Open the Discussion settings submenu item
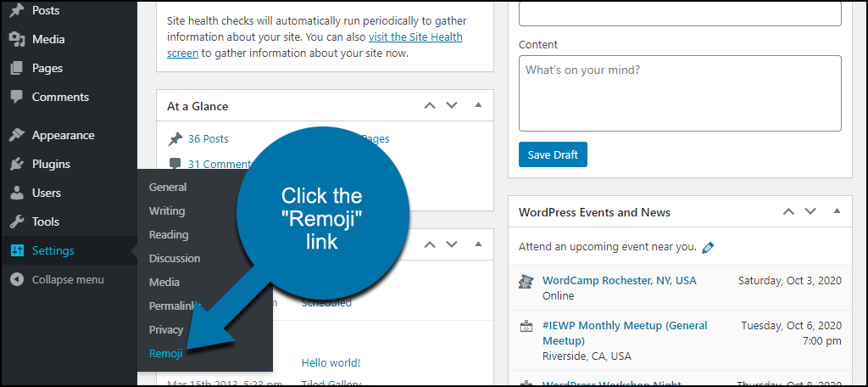This screenshot has width=868, height=387. tap(175, 258)
